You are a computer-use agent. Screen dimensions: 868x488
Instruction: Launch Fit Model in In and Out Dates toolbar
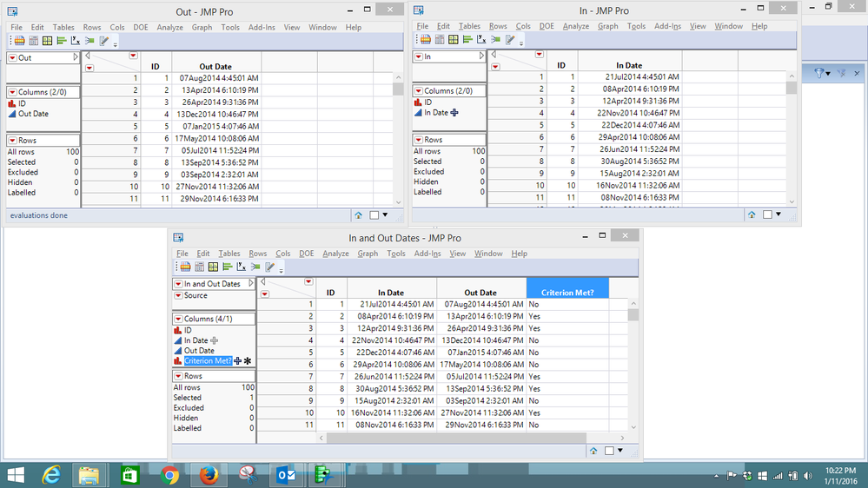pos(255,267)
